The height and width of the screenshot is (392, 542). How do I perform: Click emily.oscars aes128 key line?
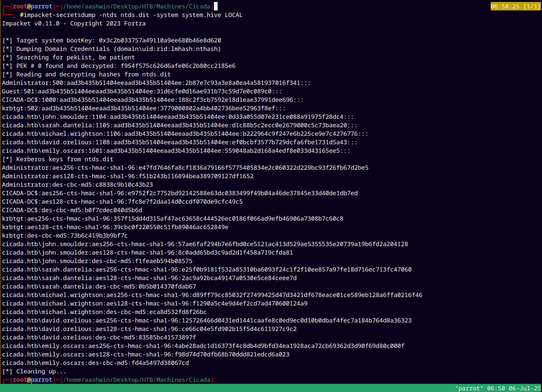tap(146, 354)
